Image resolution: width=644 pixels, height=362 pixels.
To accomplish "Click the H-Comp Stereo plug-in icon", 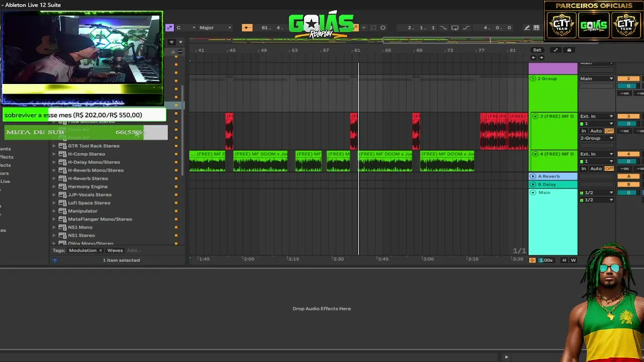I will tap(62, 154).
